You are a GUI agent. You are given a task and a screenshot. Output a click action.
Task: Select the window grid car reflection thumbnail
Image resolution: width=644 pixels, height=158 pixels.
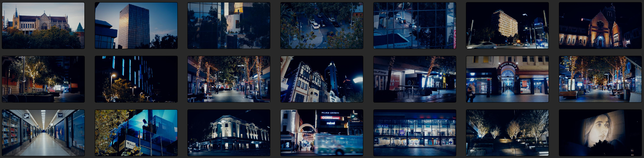click(x=415, y=26)
